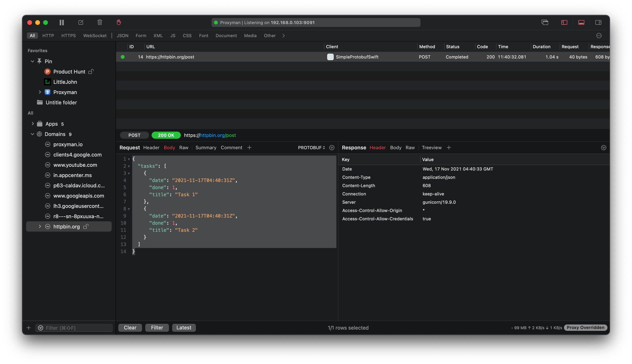Click the lock icon next to httpbin.org
The image size is (632, 364).
point(86,226)
